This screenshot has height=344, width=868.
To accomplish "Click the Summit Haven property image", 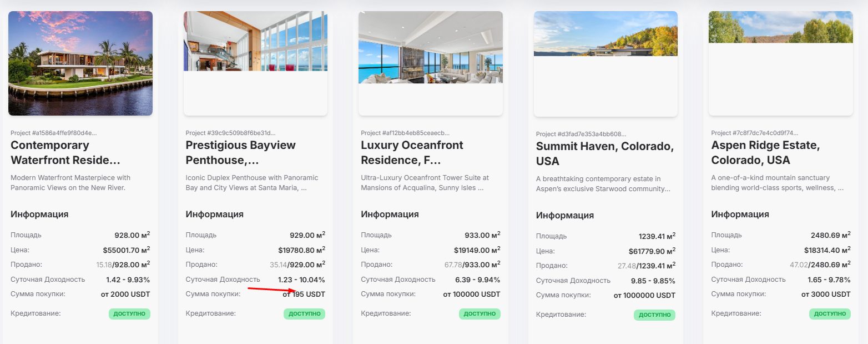I will pyautogui.click(x=605, y=34).
